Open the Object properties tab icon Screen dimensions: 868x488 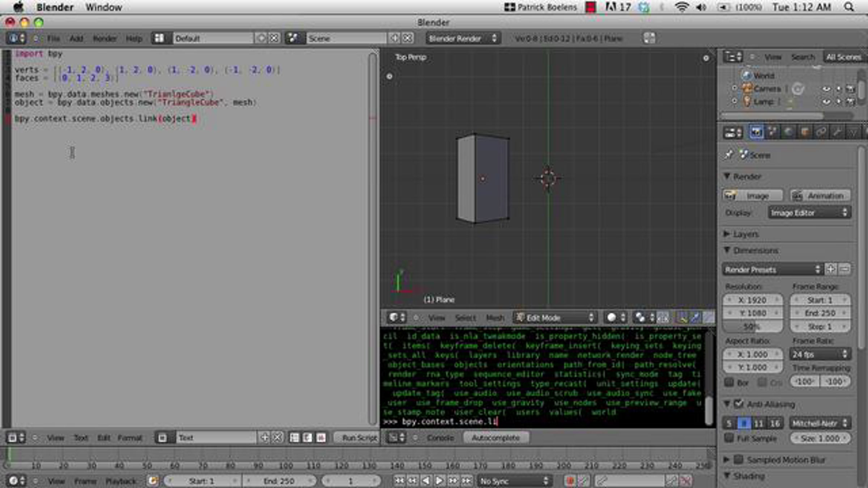coord(805,132)
